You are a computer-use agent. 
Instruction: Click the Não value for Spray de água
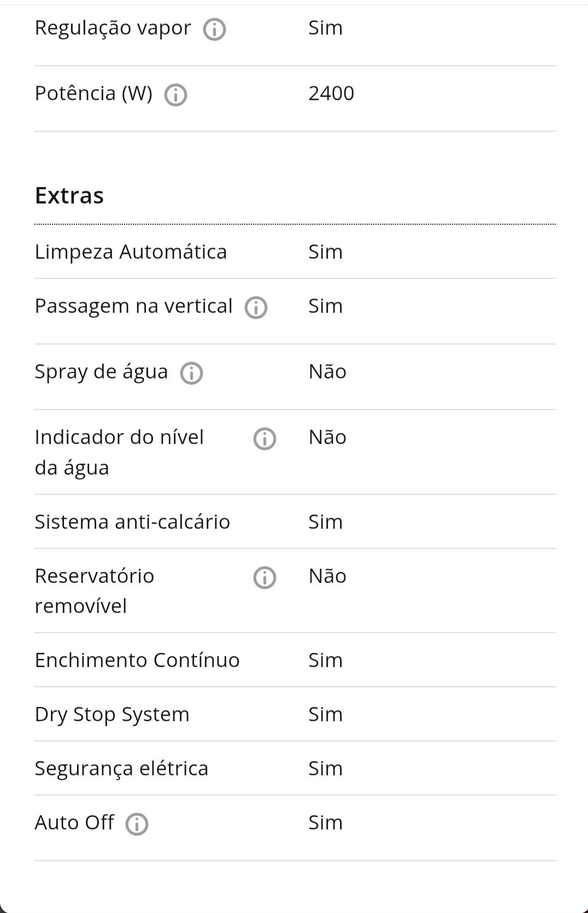[x=327, y=371]
